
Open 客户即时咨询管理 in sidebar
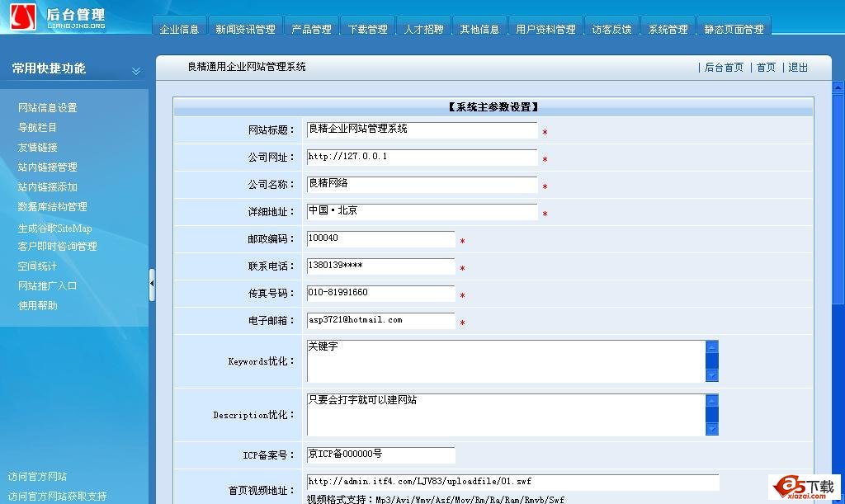57,246
